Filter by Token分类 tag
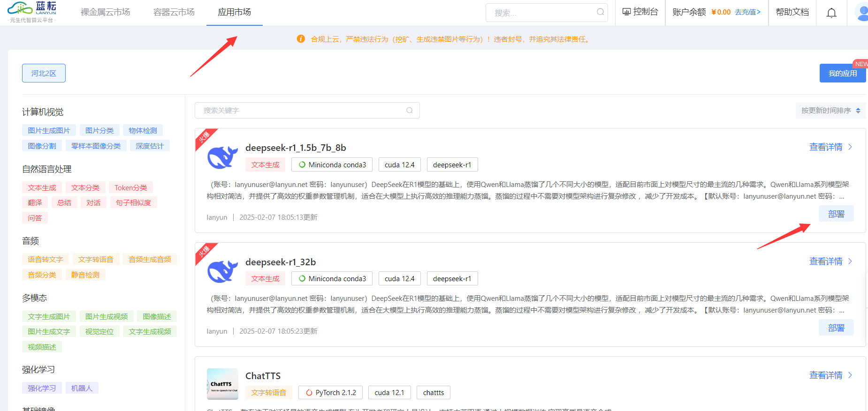 [x=131, y=188]
